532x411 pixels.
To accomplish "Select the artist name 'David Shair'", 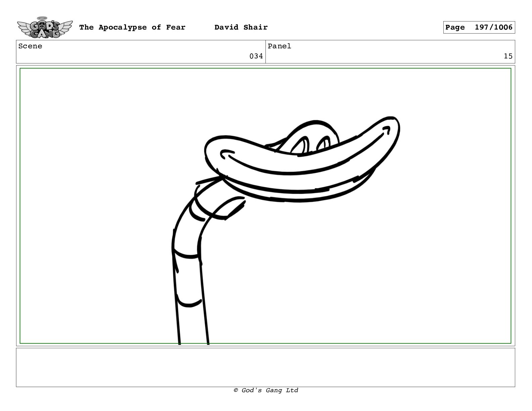I will pos(241,28).
